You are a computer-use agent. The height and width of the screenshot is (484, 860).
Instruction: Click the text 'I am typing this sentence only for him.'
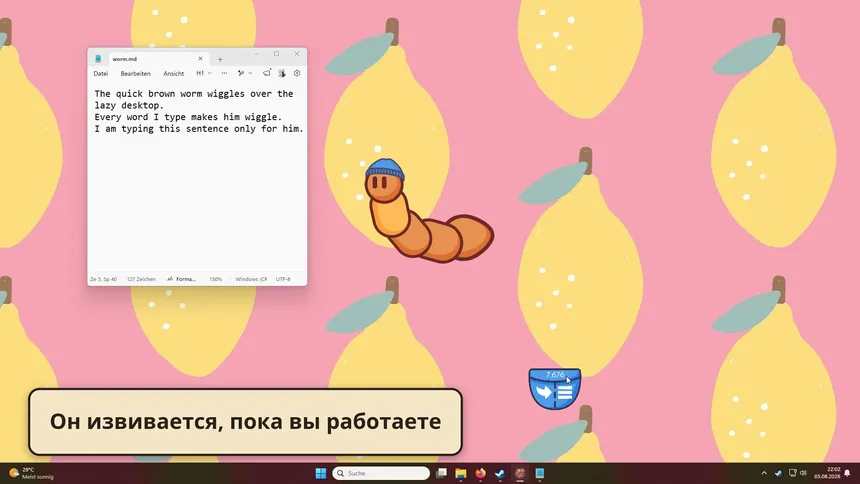[x=199, y=129]
